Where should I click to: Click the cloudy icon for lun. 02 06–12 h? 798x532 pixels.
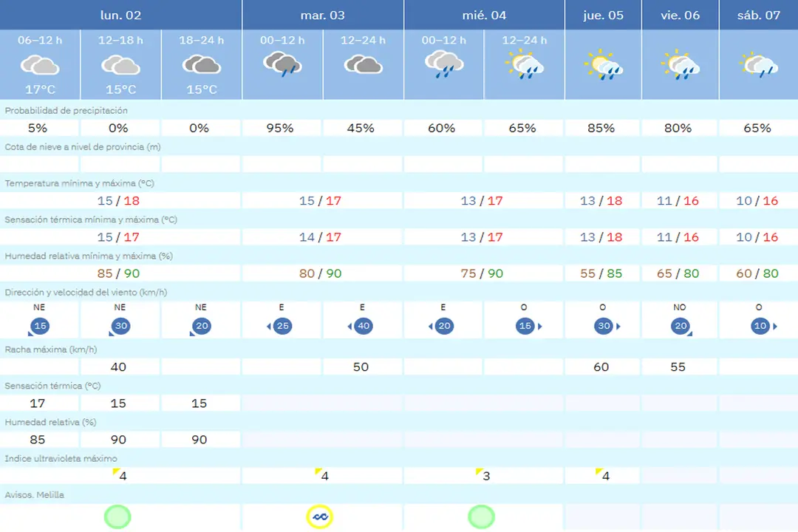(x=40, y=66)
